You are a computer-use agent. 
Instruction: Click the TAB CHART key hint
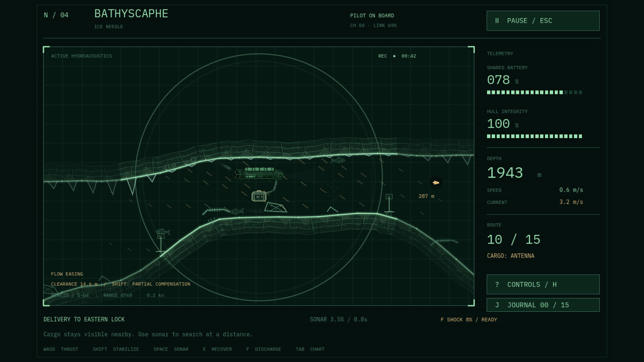tap(310, 349)
